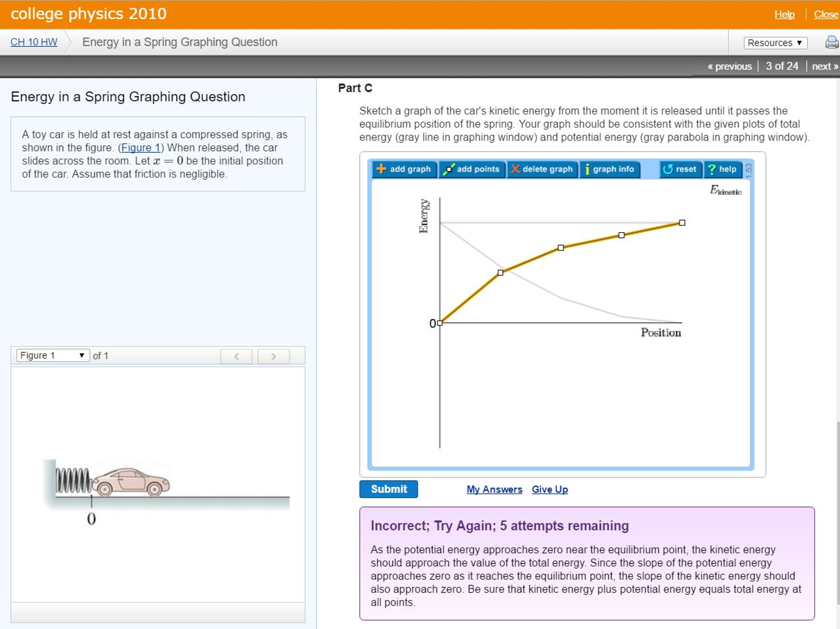Select the add points tool
This screenshot has width=840, height=629.
click(x=471, y=169)
